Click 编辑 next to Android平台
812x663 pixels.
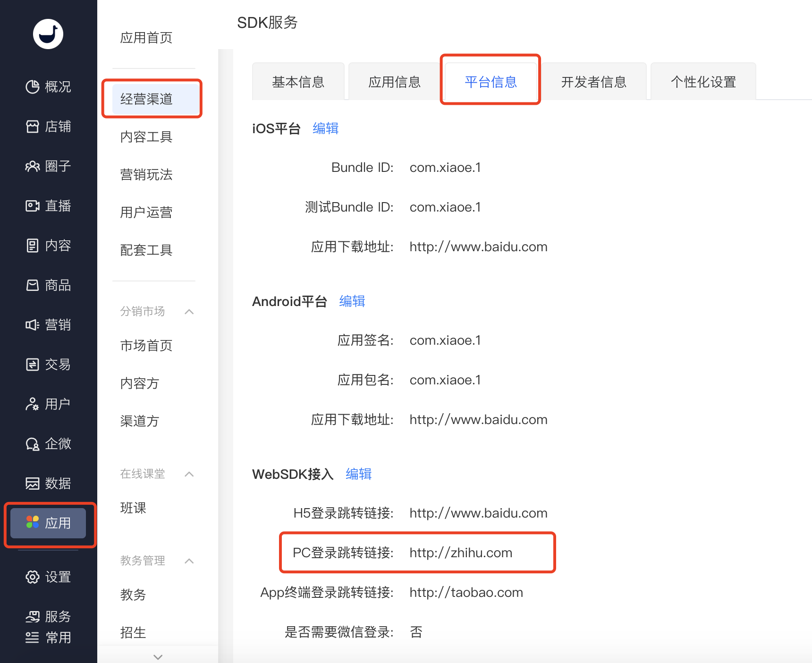(x=352, y=301)
